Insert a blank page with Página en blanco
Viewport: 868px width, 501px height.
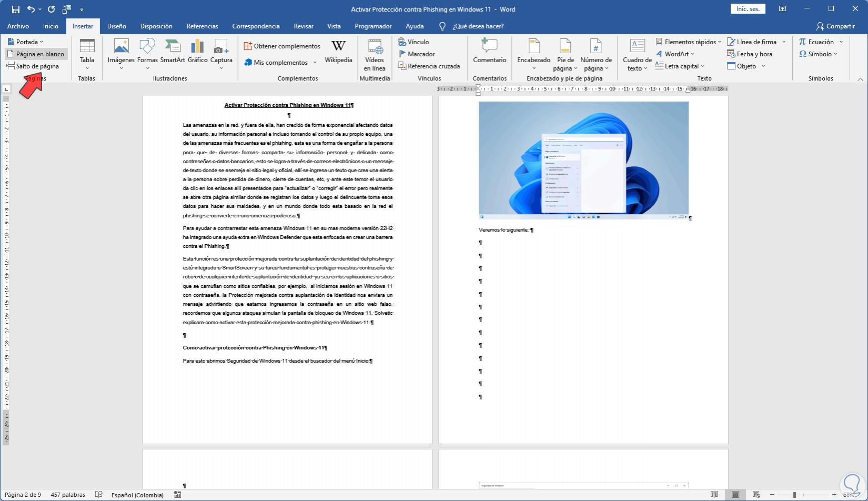click(36, 54)
